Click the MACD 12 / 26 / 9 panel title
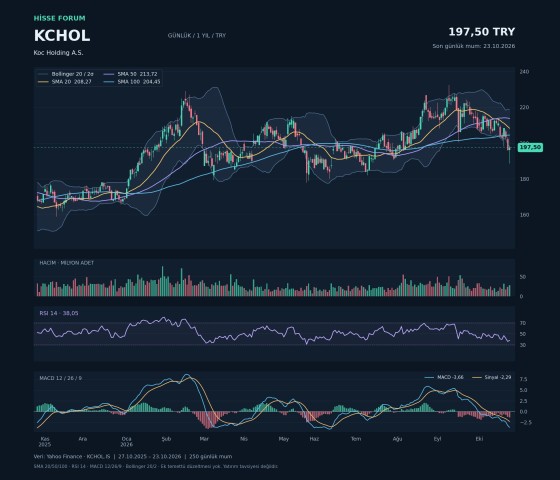Screen dimensions: 560x480 click(x=60, y=378)
